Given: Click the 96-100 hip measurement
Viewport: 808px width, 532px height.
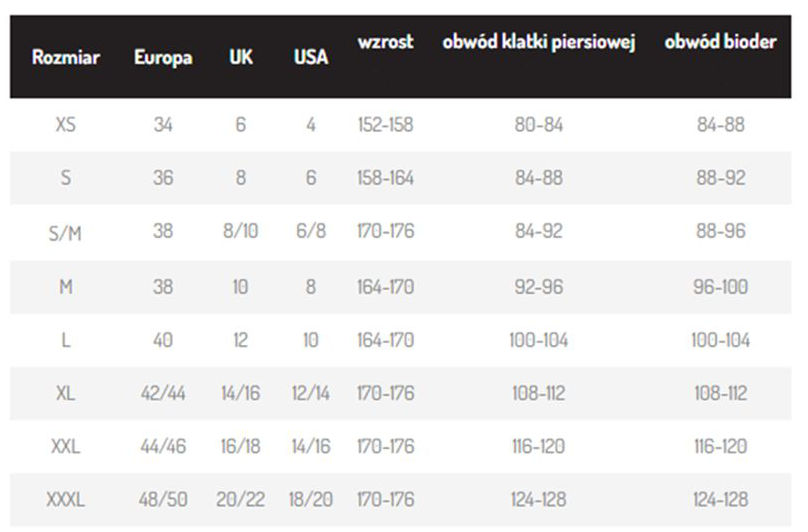Looking at the screenshot, I should pos(720,286).
